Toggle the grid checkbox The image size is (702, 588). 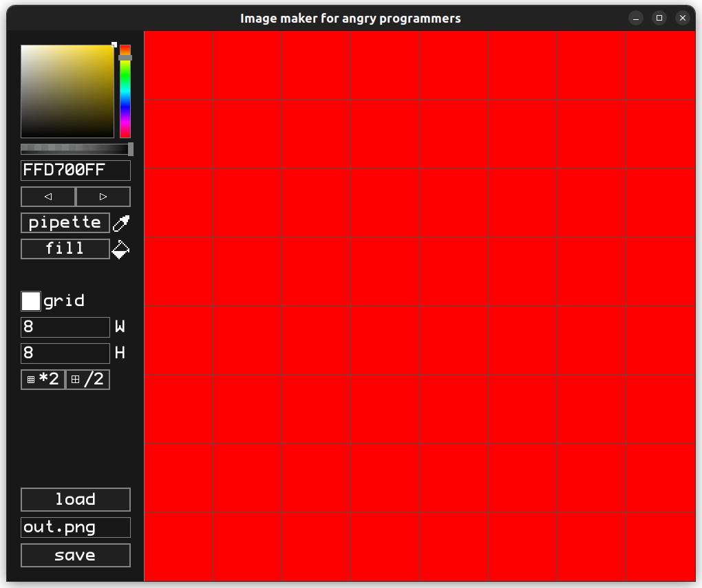(x=31, y=301)
